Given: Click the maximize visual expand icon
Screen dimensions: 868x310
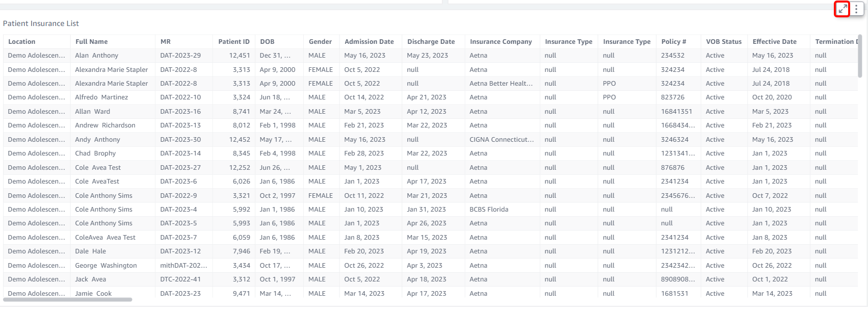Looking at the screenshot, I should coord(843,9).
